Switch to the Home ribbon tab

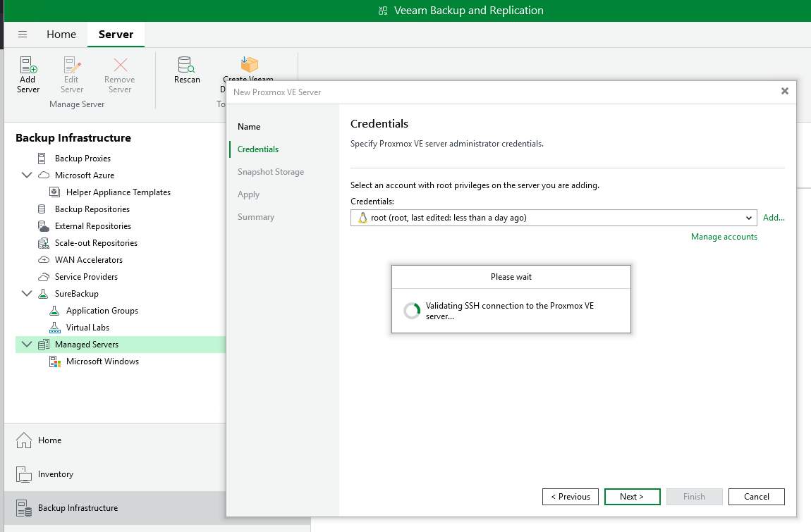(61, 34)
